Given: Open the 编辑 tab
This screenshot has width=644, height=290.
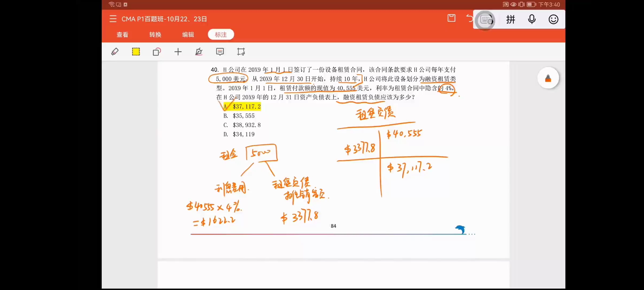Looking at the screenshot, I should pos(188,35).
